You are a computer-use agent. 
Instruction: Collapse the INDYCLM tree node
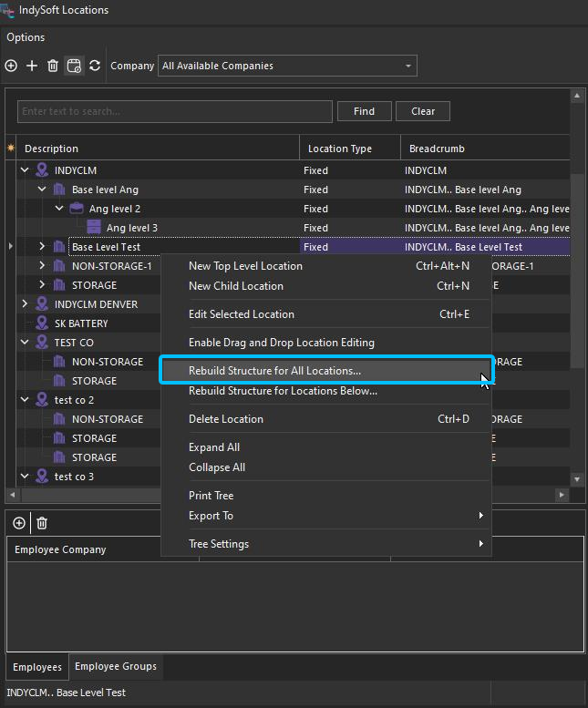(x=25, y=170)
